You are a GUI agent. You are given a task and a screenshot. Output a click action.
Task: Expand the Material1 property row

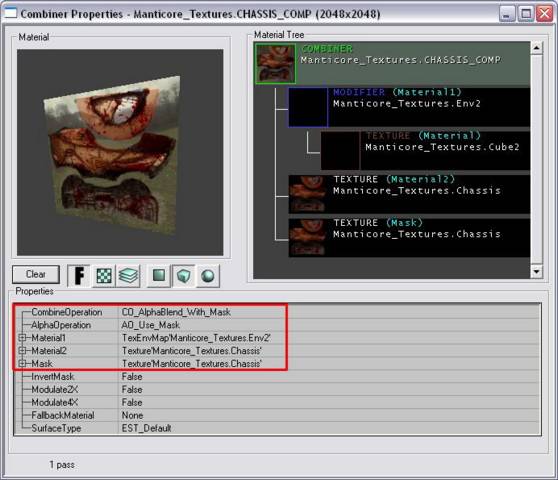coord(22,338)
